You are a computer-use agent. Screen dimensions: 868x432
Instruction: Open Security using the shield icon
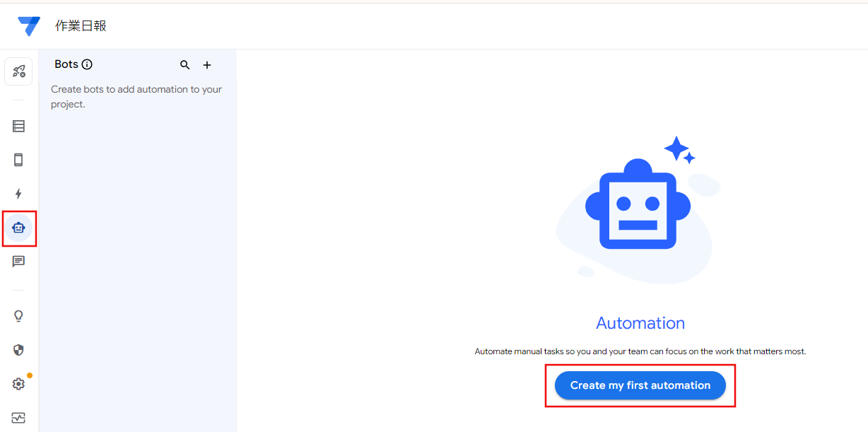click(18, 349)
